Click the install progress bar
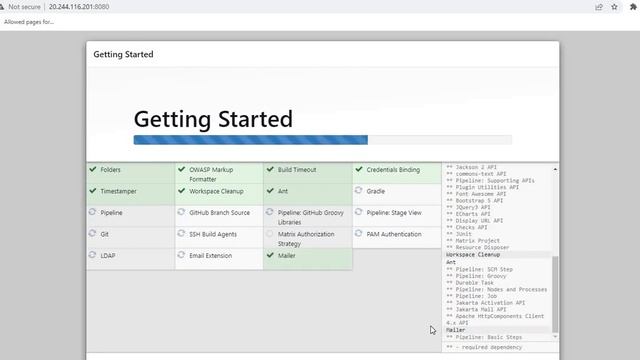 [322, 140]
